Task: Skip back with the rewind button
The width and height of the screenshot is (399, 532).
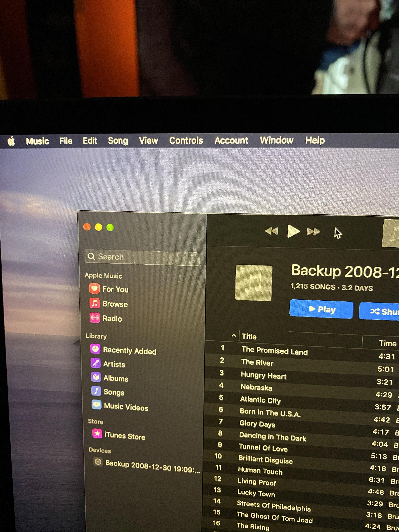Action: click(x=272, y=231)
